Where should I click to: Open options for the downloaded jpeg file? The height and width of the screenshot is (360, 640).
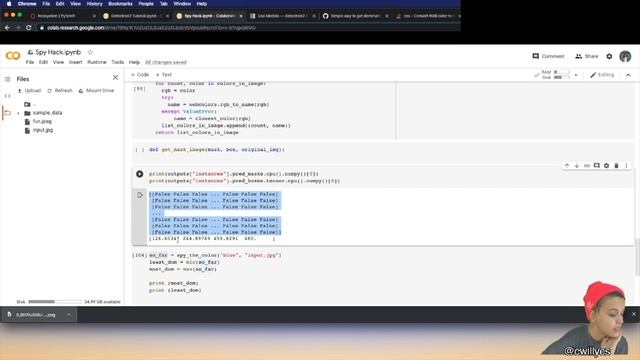pos(69,315)
